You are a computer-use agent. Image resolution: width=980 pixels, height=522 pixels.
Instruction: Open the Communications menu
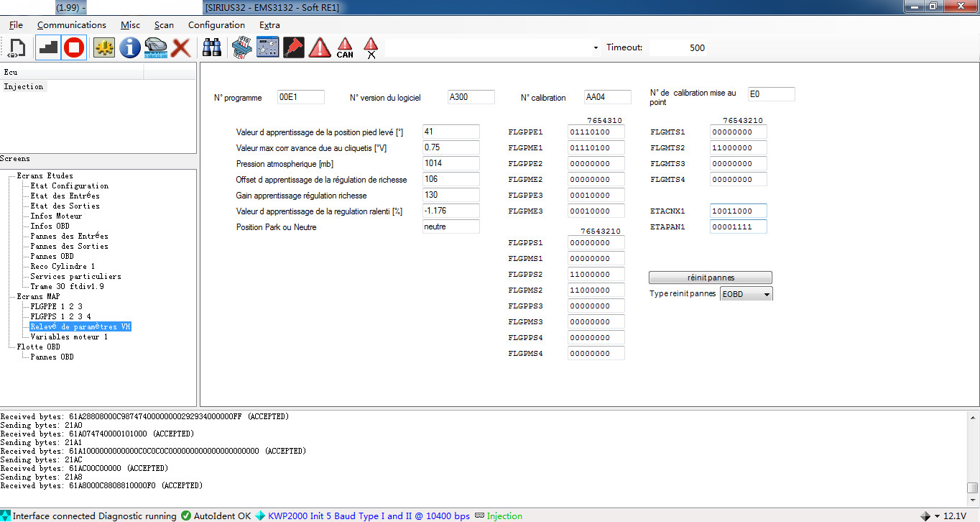[x=71, y=24]
